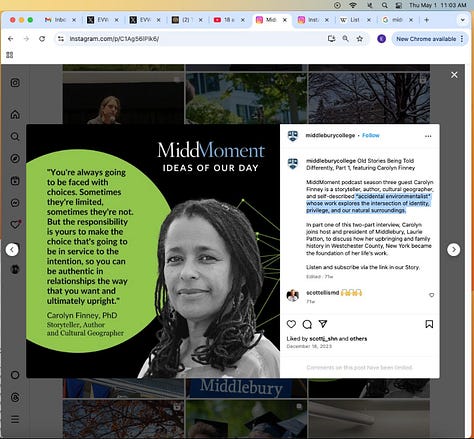Open the comment bubble icon
Image resolution: width=474 pixels, height=439 pixels.
click(x=307, y=324)
